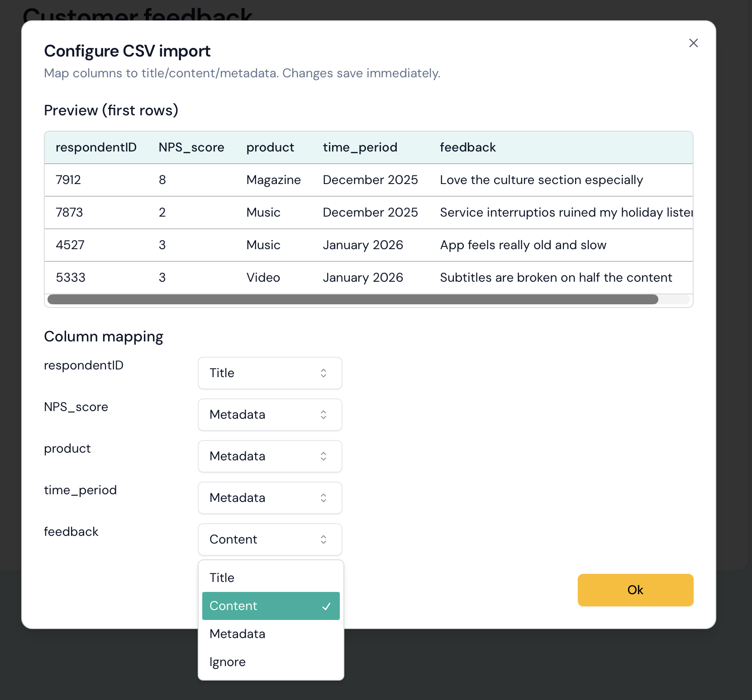Open the NPS_score mapping dropdown
Screen dimensions: 752x700
(270, 415)
